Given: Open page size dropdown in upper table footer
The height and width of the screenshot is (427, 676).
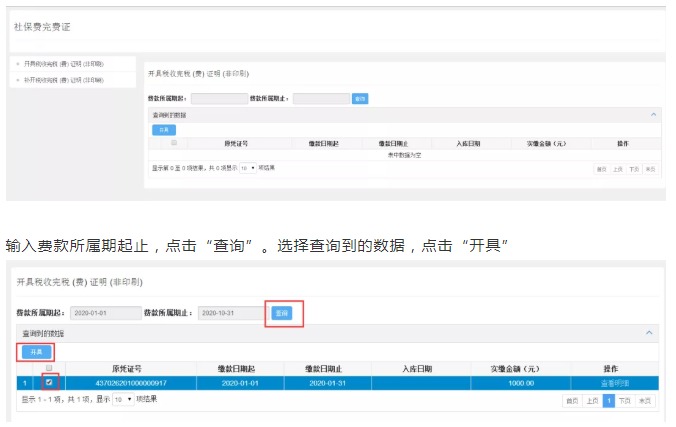Looking at the screenshot, I should pos(248,167).
